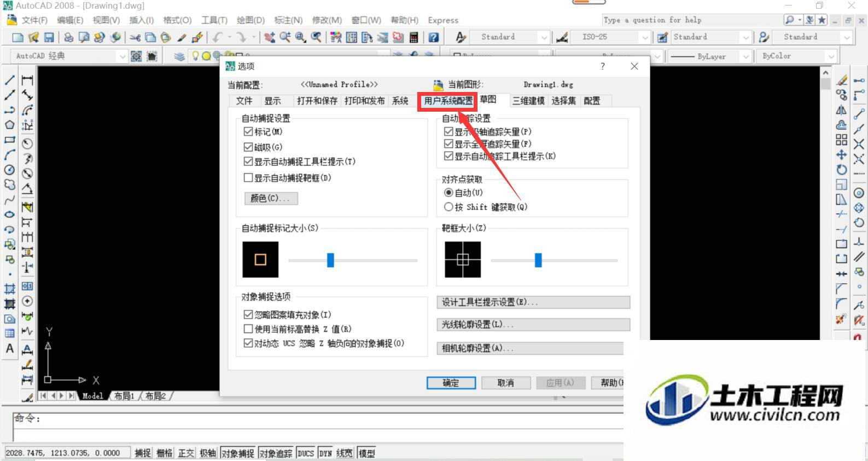Click 设计工具栏提示设置(E)... button
This screenshot has height=461, width=868.
coord(533,302)
